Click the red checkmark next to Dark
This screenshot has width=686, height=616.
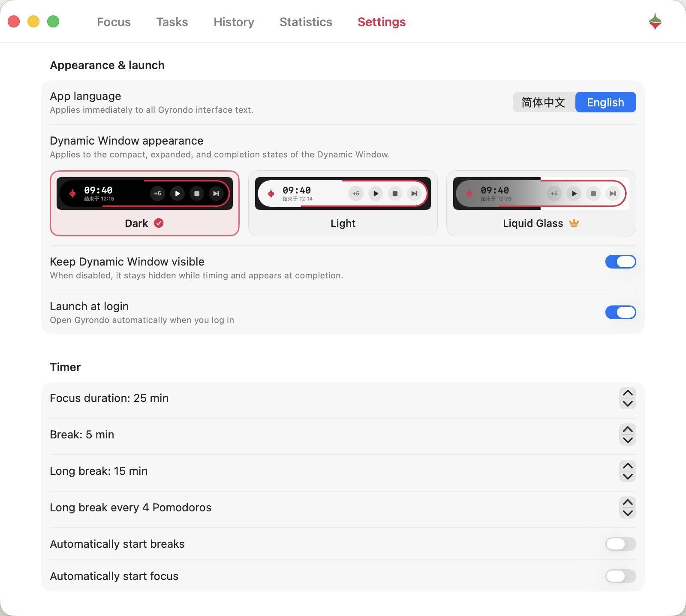(x=159, y=223)
